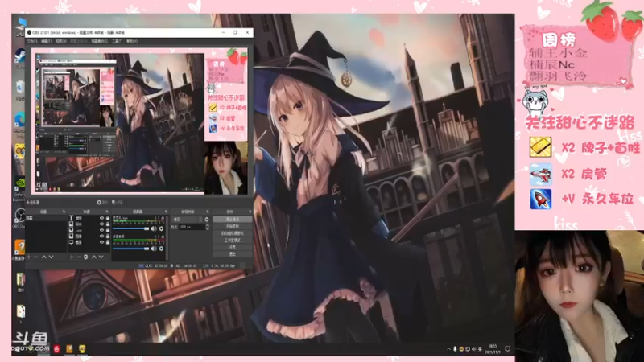Click the orange app icon in the taskbar
This screenshot has height=362, width=644.
tap(69, 349)
